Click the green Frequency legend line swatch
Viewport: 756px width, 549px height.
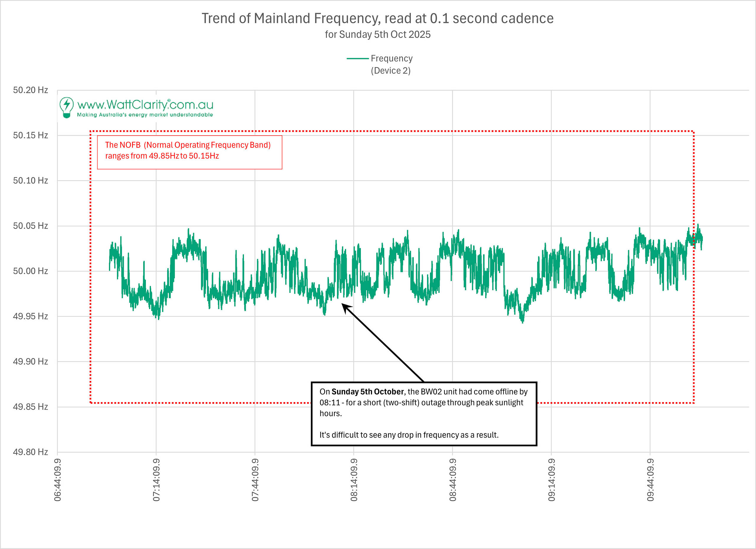pyautogui.click(x=357, y=59)
